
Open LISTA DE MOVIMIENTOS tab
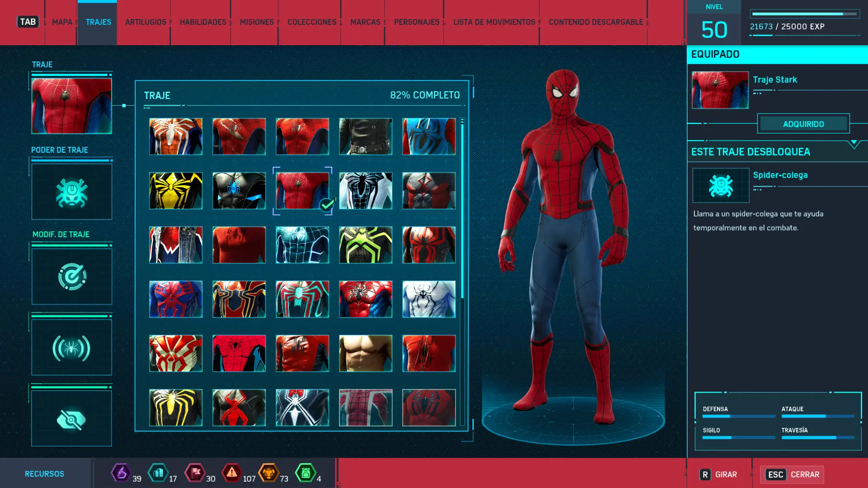(494, 22)
